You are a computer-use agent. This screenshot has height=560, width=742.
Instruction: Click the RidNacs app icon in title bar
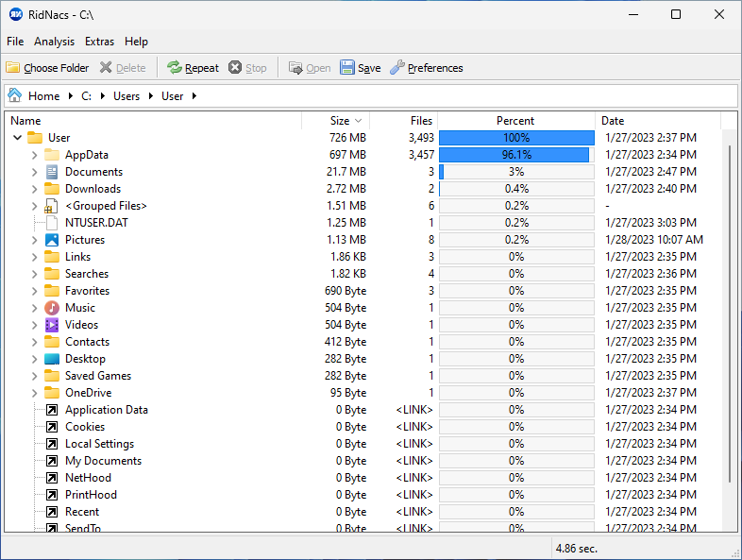pos(16,15)
